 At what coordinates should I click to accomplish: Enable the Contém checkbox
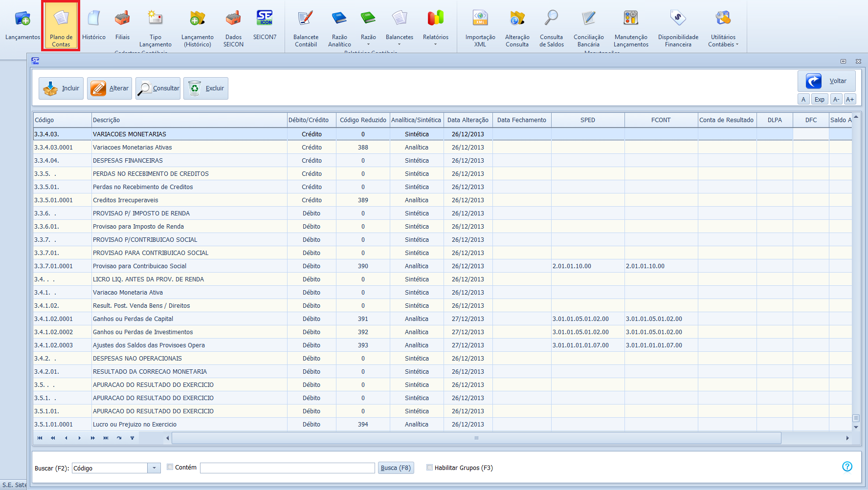coord(170,467)
